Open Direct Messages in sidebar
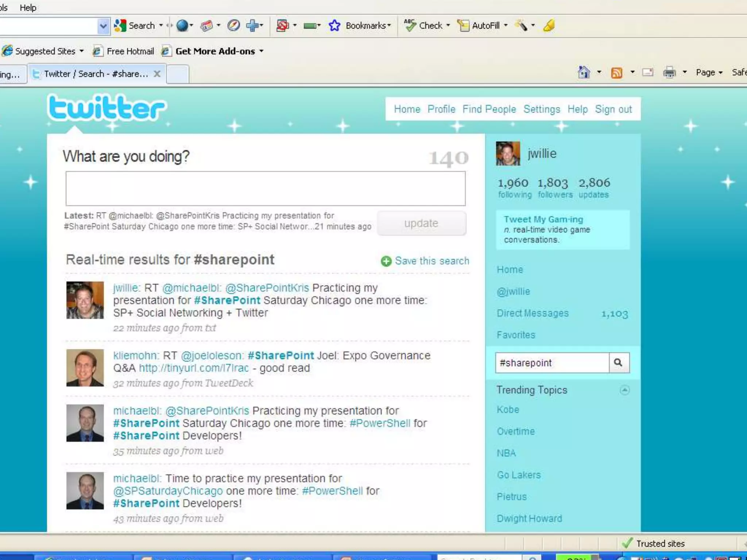Screen dimensions: 747x560 click(x=533, y=313)
